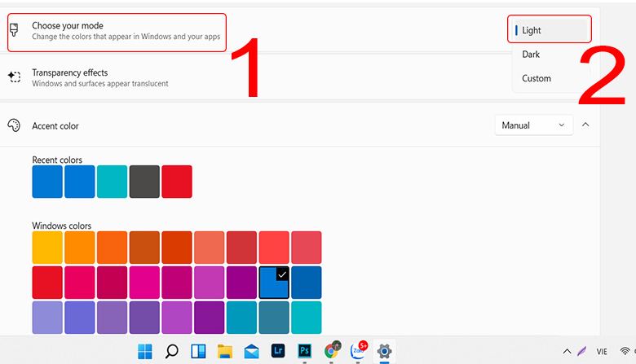Launch File Explorer from taskbar

click(225, 351)
